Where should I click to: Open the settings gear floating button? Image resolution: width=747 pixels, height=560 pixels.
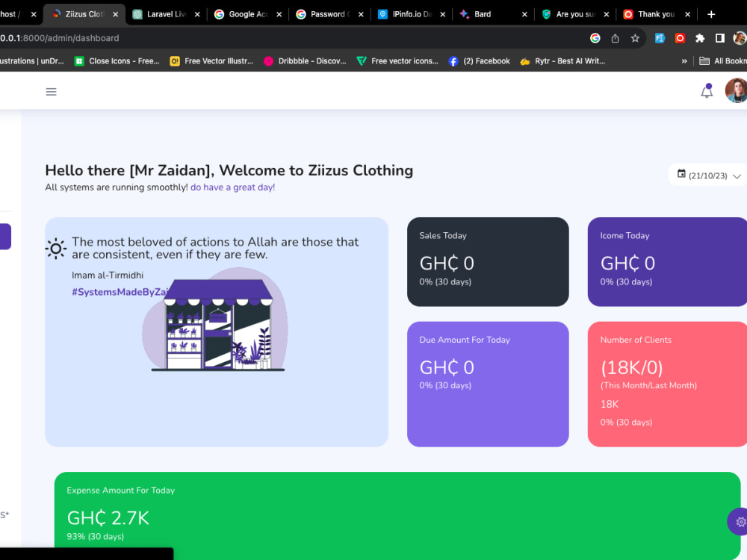pyautogui.click(x=739, y=522)
